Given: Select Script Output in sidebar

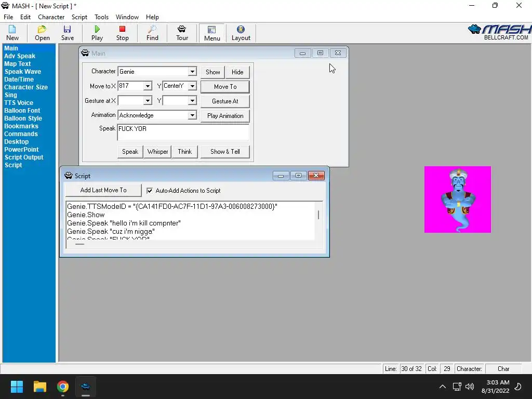Looking at the screenshot, I should 24,157.
